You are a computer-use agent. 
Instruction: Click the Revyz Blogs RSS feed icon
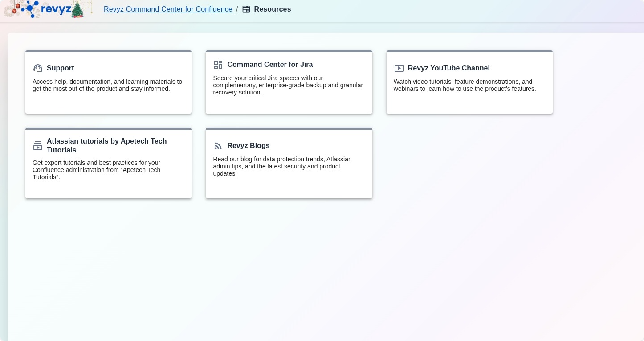(x=218, y=146)
